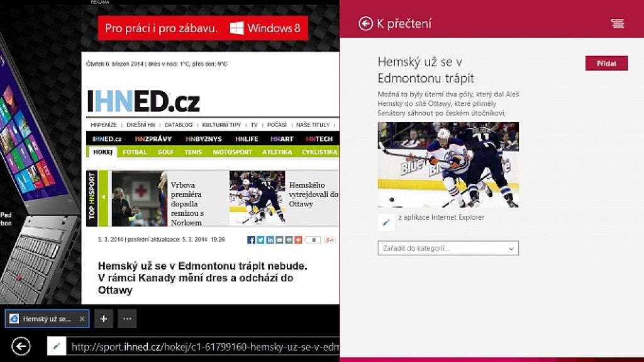This screenshot has height=362, width=644.
Task: Select HNTECH in the black menu bar
Action: pyautogui.click(x=319, y=139)
